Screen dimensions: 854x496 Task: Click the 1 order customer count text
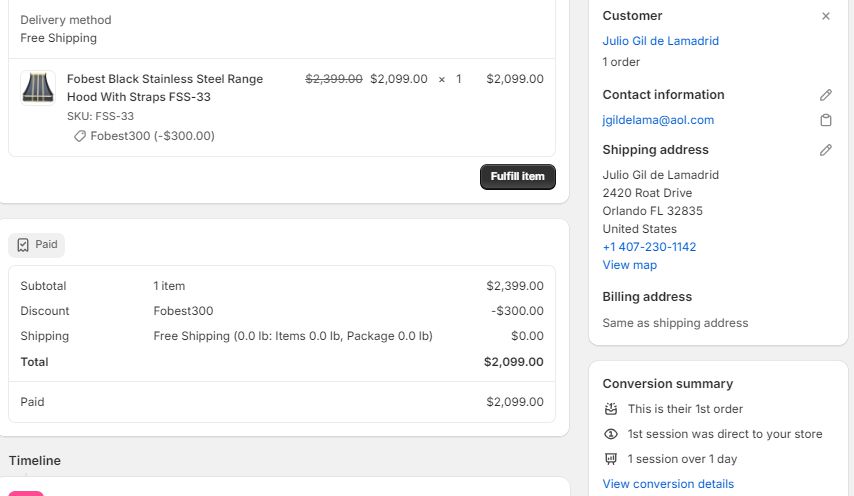coord(621,62)
